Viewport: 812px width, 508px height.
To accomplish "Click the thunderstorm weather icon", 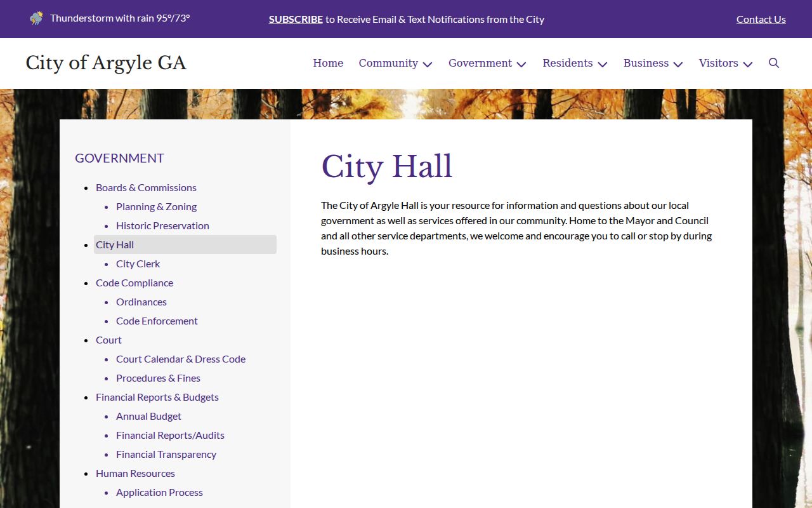I will pyautogui.click(x=37, y=18).
